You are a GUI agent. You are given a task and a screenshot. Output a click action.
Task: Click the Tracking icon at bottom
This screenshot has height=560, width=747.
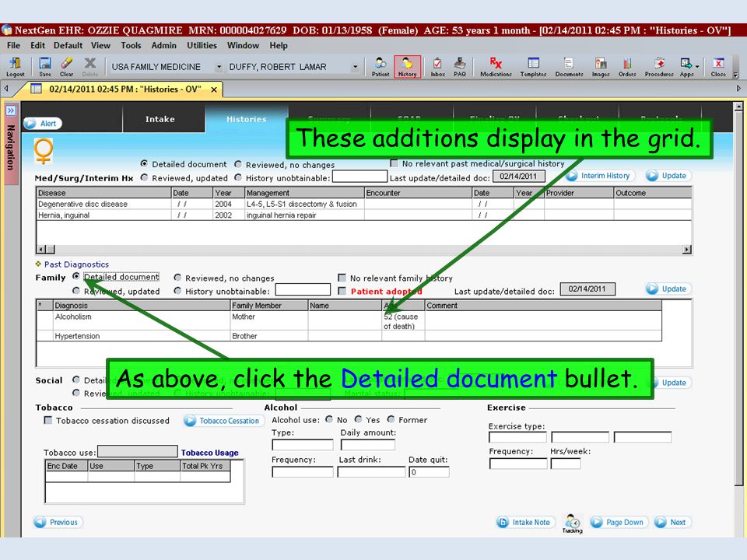(572, 523)
